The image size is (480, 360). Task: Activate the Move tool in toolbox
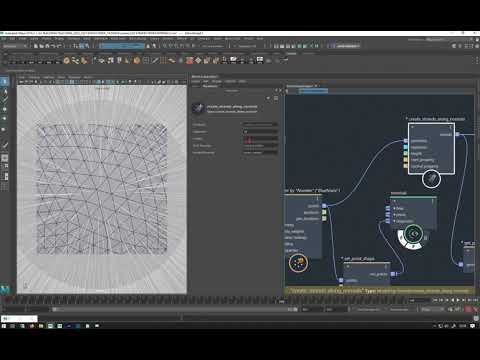4,109
